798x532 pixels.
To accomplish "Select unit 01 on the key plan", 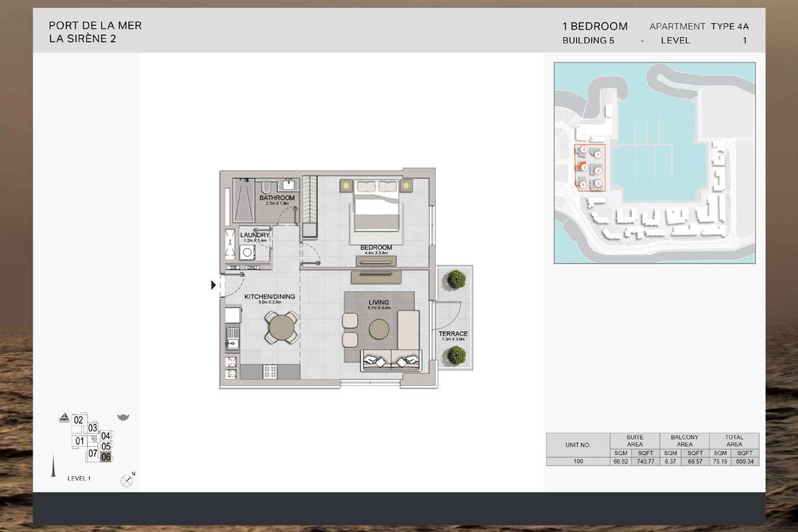I will 80,441.
